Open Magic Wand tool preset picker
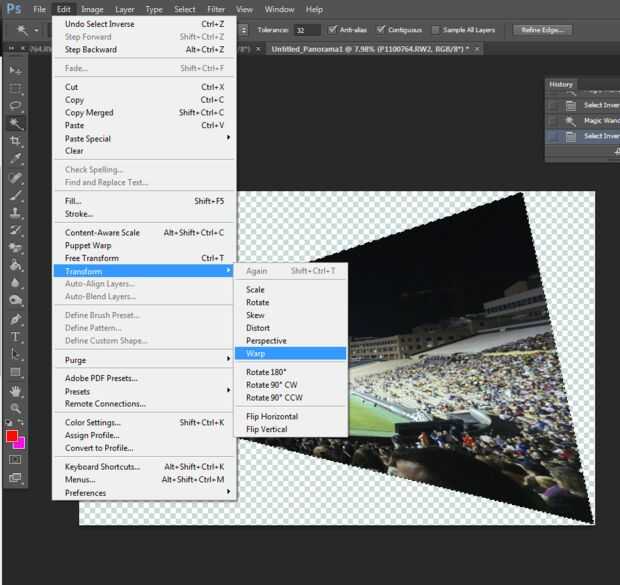Viewport: 620px width, 585px height. [36, 30]
